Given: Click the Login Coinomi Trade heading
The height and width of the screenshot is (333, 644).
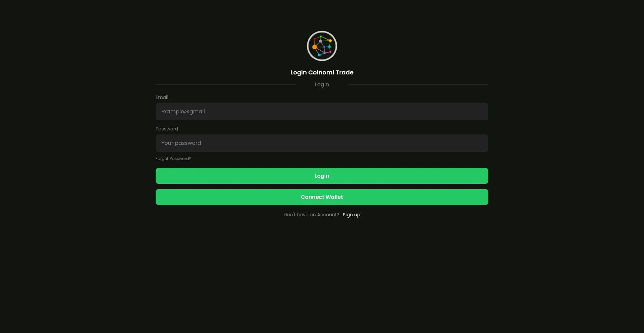Looking at the screenshot, I should tap(322, 72).
